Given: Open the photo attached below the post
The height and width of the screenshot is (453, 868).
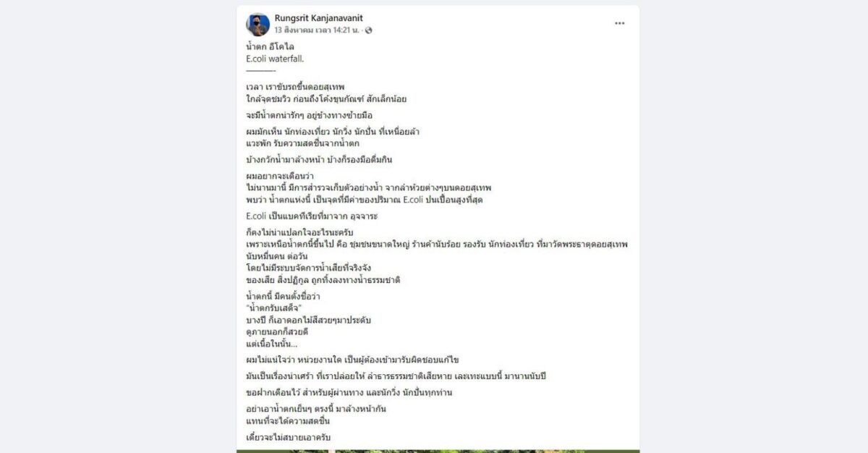Looking at the screenshot, I should [438, 451].
